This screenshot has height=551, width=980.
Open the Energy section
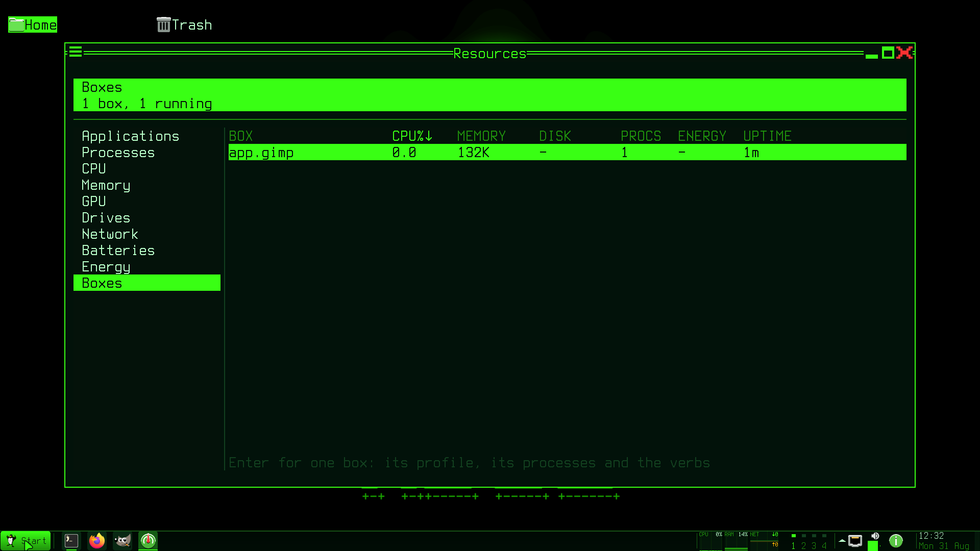(147, 267)
